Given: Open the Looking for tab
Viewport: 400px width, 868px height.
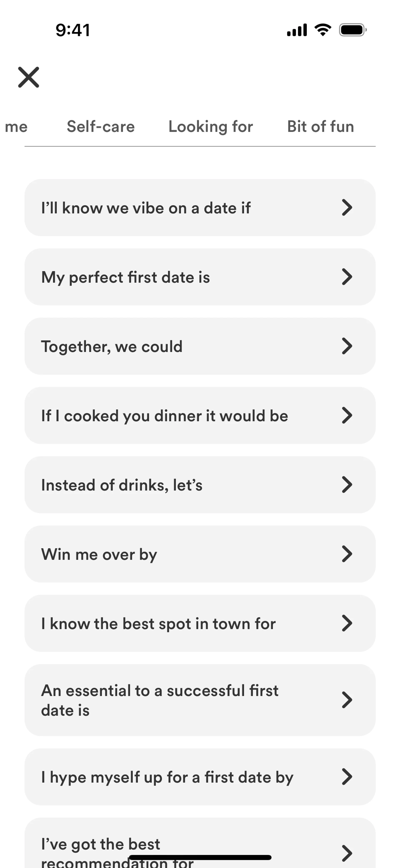Looking at the screenshot, I should 210,127.
